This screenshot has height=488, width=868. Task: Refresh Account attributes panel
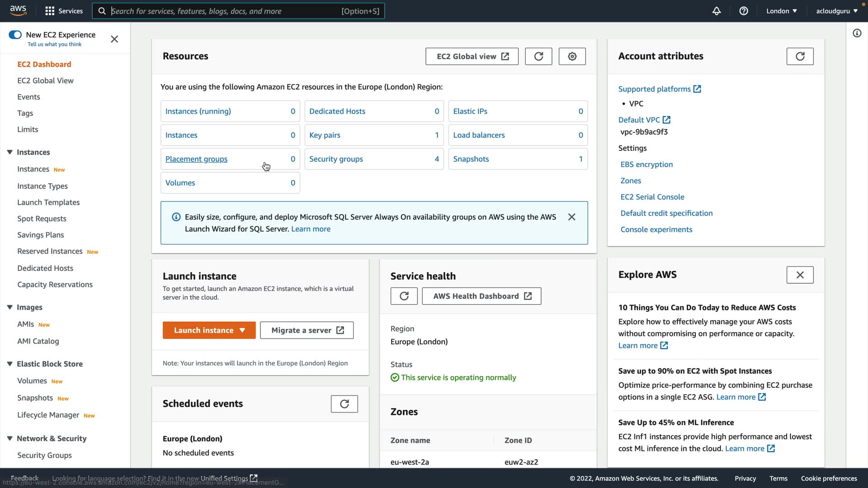point(800,56)
